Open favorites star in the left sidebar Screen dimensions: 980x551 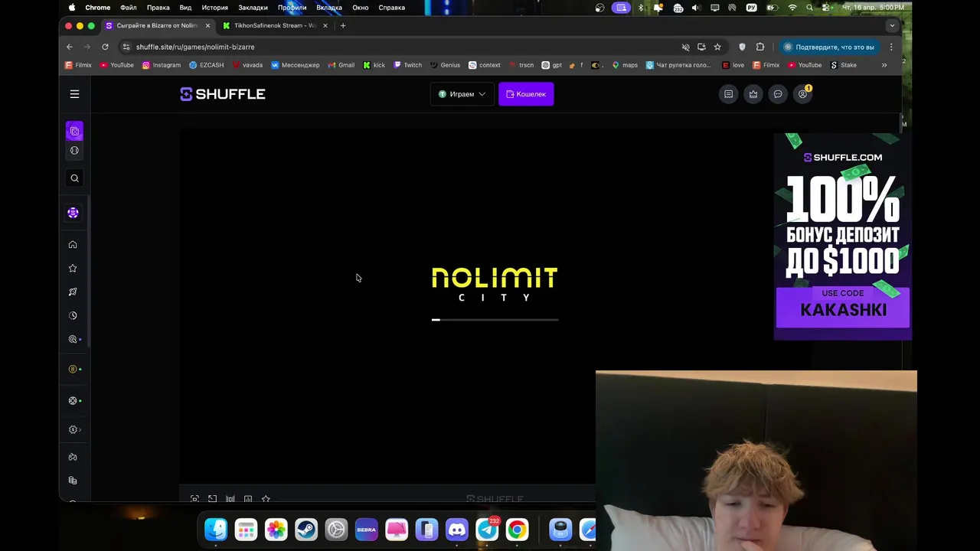(73, 269)
